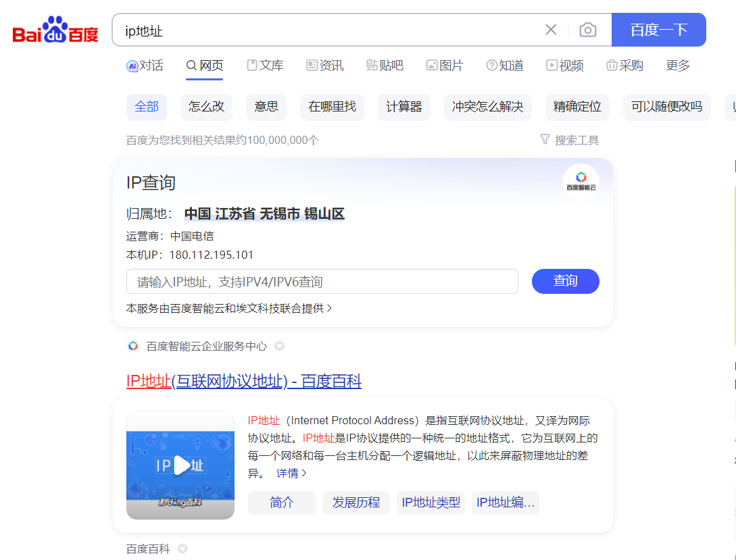The height and width of the screenshot is (560, 736).
Task: Expand the arrow next to 百度智能云企业服务中心
Action: point(279,346)
